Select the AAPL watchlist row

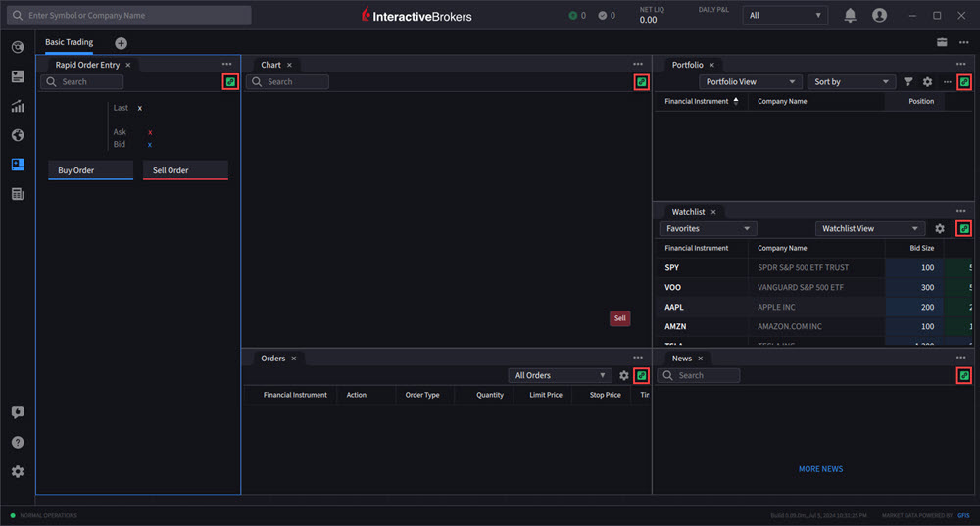click(814, 307)
